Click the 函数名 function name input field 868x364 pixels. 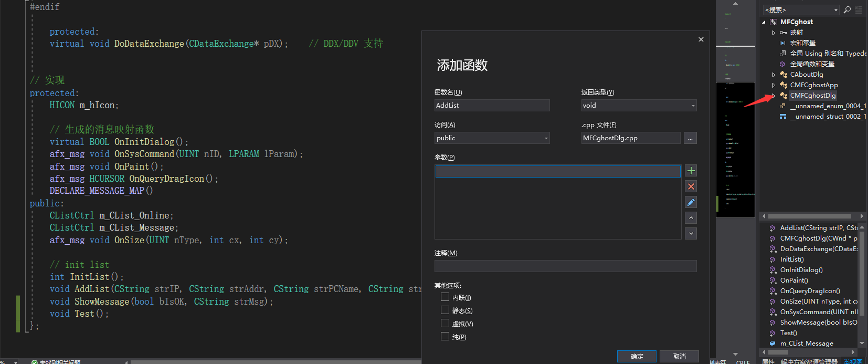492,106
